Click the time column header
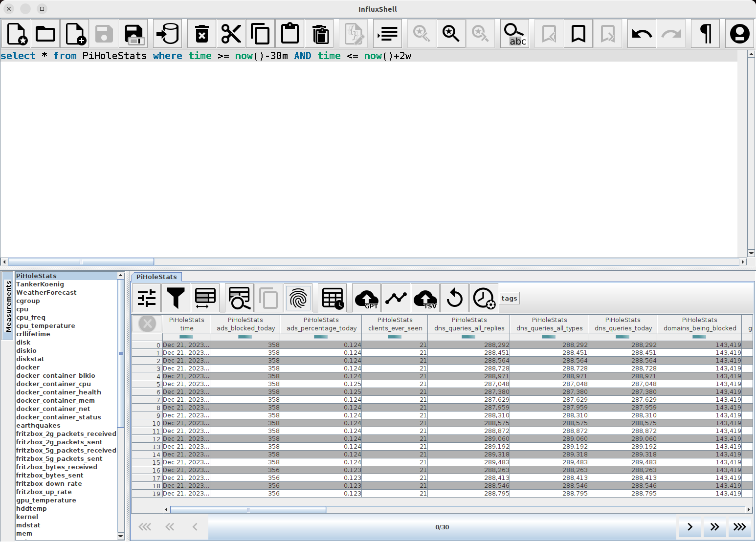756x542 pixels. pos(187,324)
